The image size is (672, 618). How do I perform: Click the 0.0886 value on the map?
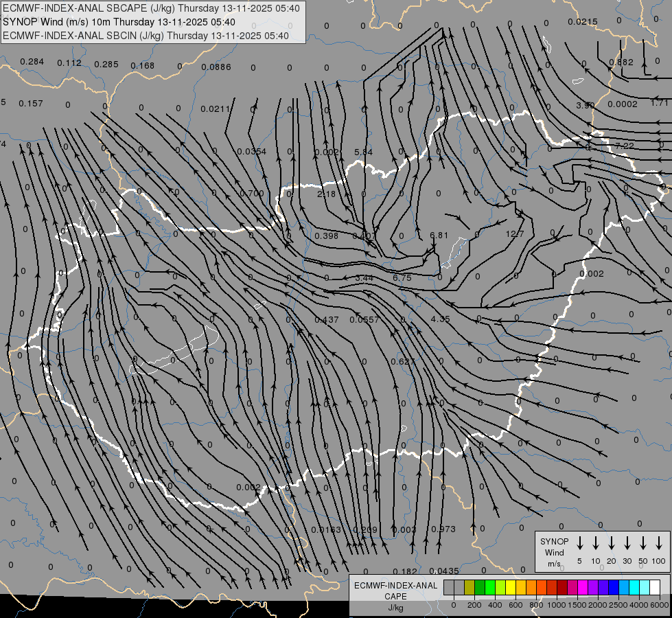pyautogui.click(x=216, y=67)
